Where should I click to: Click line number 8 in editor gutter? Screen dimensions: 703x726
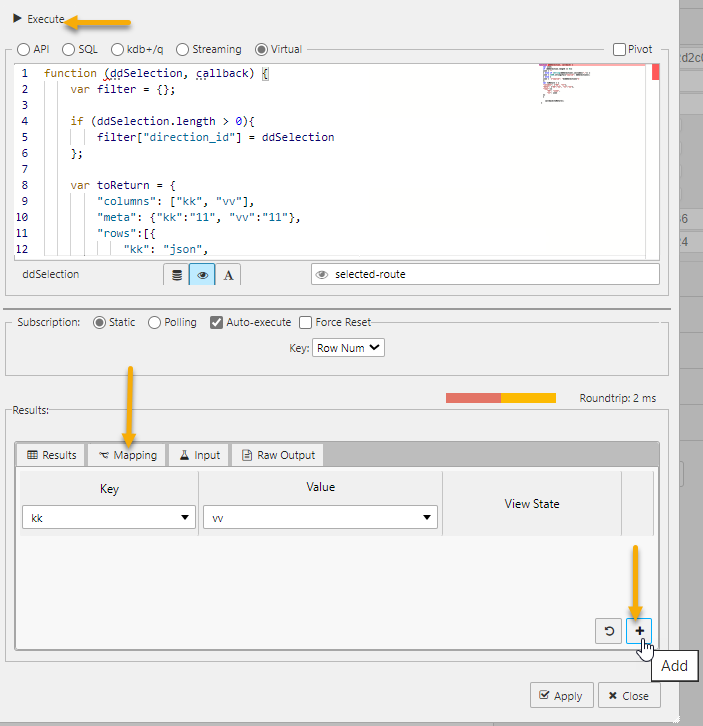25,185
